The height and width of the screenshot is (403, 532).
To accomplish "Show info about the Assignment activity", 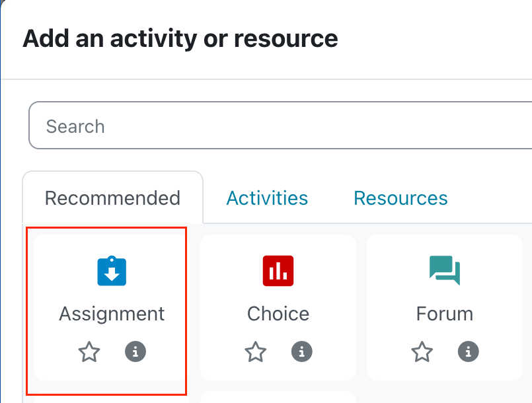I will pos(135,352).
